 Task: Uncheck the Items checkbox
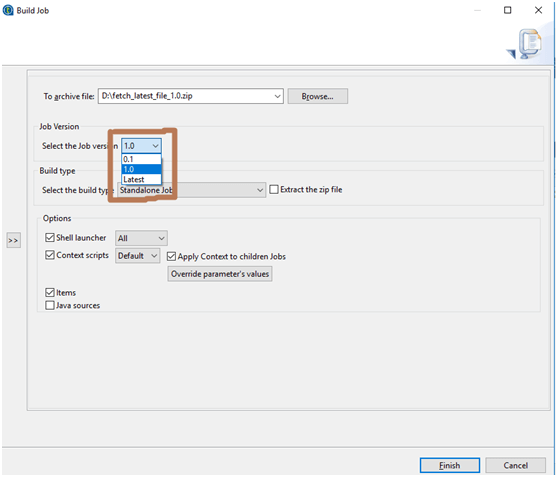tap(50, 293)
